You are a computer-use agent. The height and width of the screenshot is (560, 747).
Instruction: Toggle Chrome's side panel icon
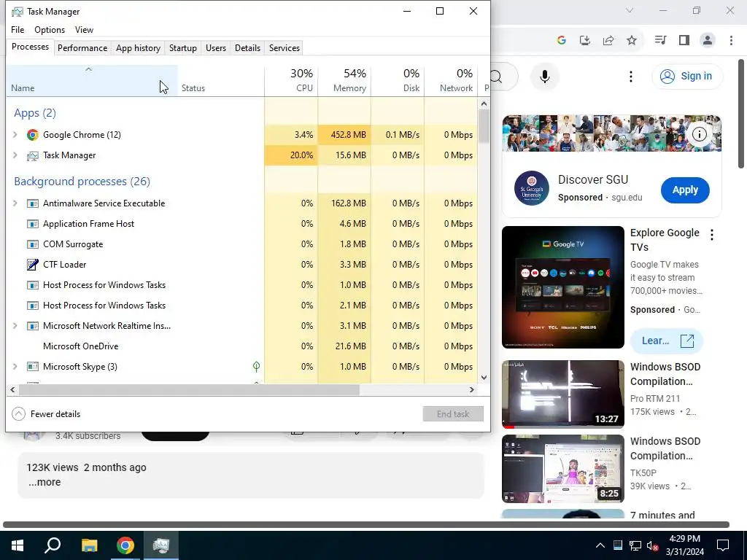click(684, 41)
